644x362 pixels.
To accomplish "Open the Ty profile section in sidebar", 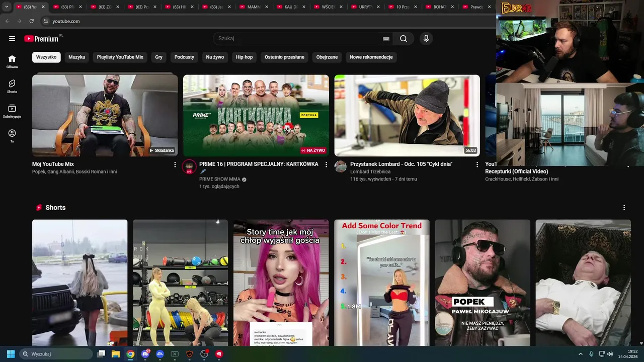I will click(x=12, y=136).
